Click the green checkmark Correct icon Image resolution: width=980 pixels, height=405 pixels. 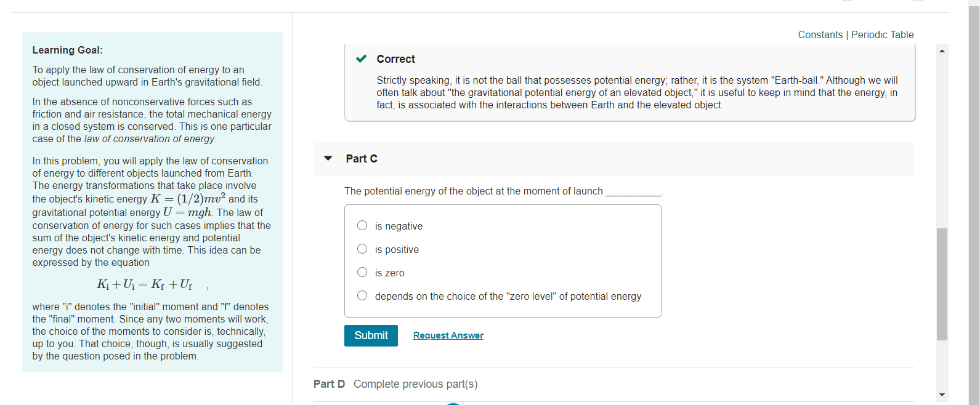(360, 58)
